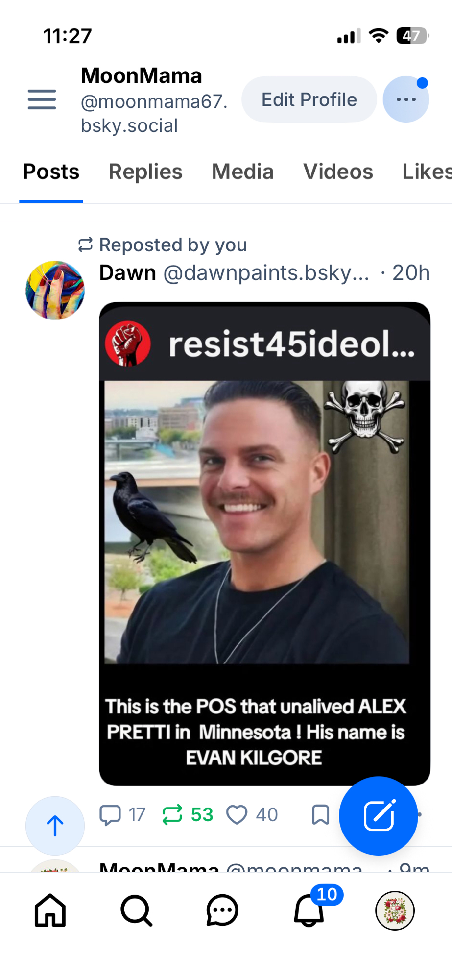This screenshot has width=452, height=980.
Task: Switch to the Videos tab
Action: pyautogui.click(x=338, y=172)
